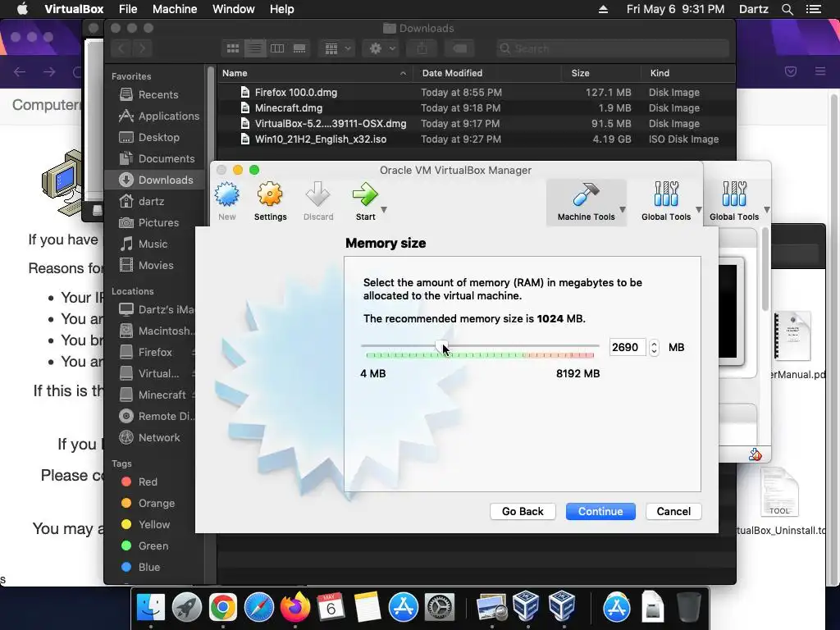The height and width of the screenshot is (630, 840).
Task: Select Minecraft.dmg file row
Action: click(x=476, y=107)
